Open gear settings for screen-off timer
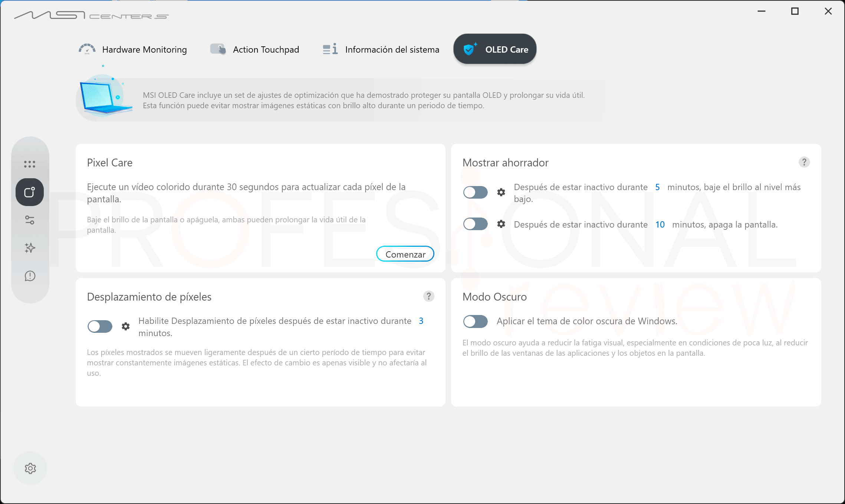This screenshot has width=845, height=504. (x=501, y=224)
